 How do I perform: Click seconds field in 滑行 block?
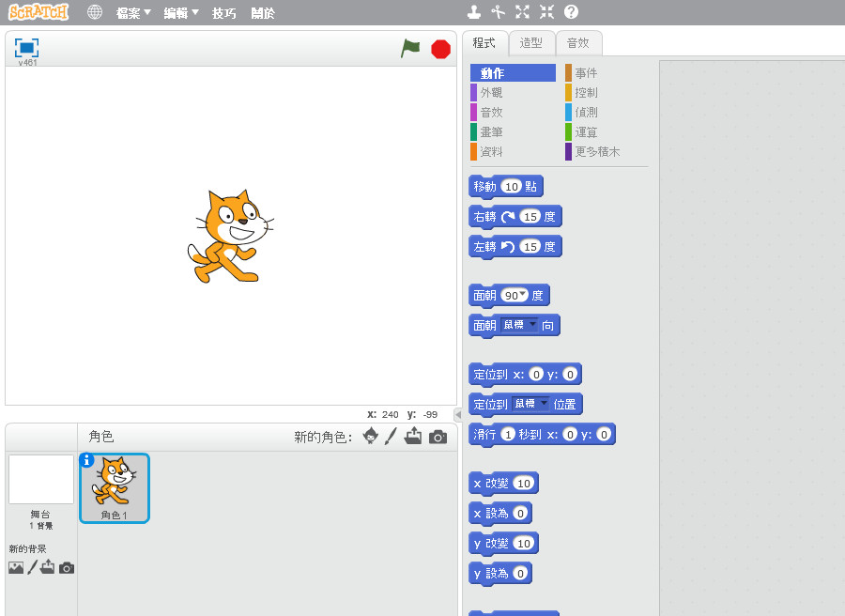click(508, 435)
